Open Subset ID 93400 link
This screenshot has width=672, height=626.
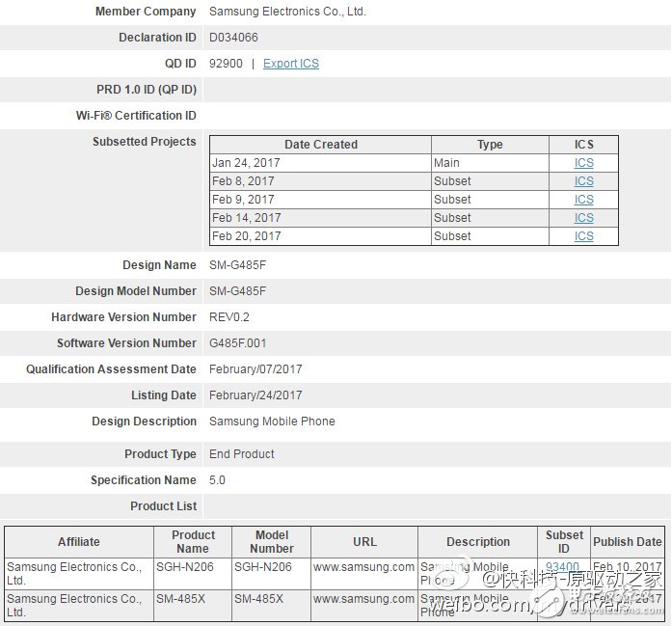click(562, 567)
